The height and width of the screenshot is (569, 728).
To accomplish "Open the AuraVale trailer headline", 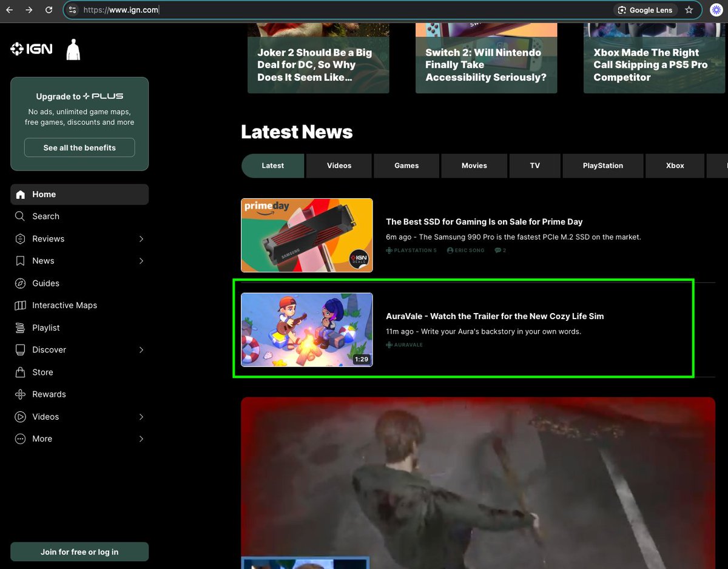I will pyautogui.click(x=495, y=316).
